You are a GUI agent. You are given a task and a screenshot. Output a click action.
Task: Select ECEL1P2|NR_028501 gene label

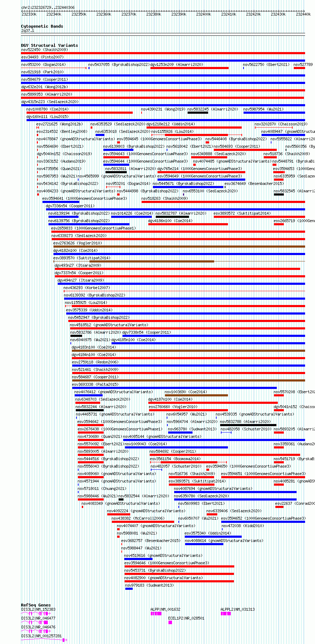tap(186, 618)
